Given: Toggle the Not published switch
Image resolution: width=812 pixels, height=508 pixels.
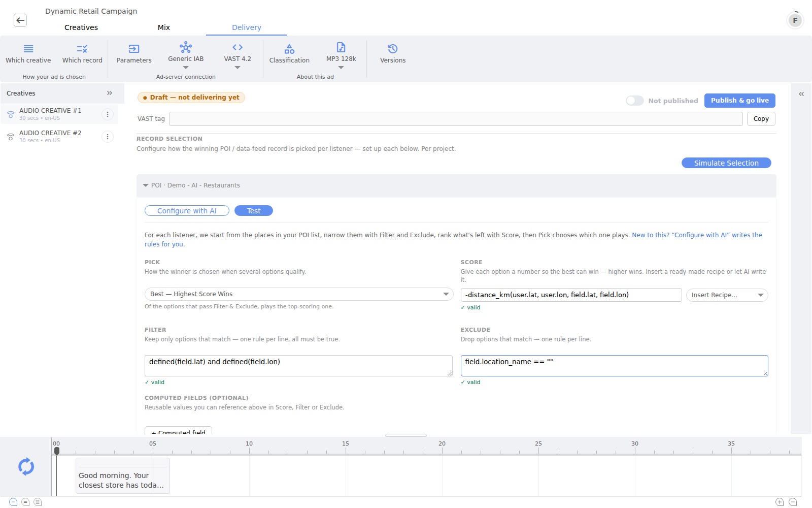Looking at the screenshot, I should click(x=634, y=101).
